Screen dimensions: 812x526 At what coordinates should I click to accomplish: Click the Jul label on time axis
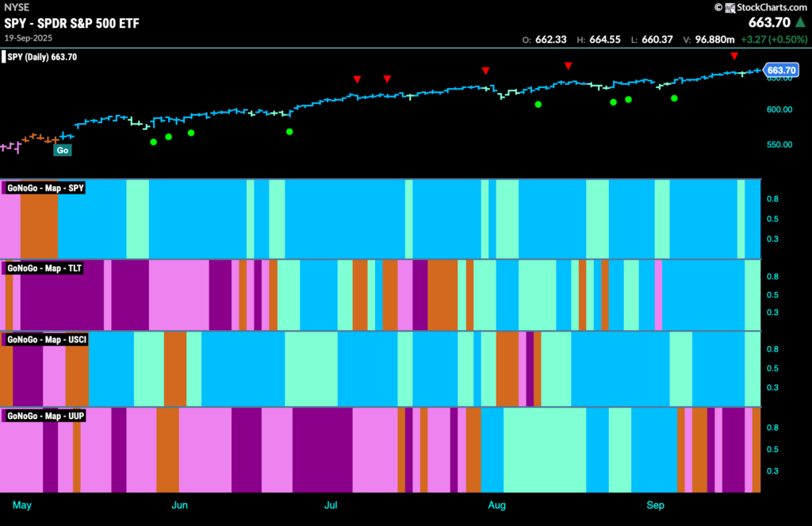pos(331,505)
